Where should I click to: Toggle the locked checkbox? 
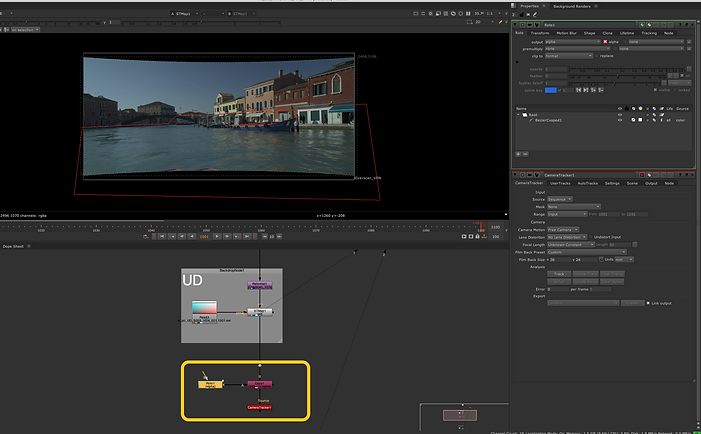[675, 90]
